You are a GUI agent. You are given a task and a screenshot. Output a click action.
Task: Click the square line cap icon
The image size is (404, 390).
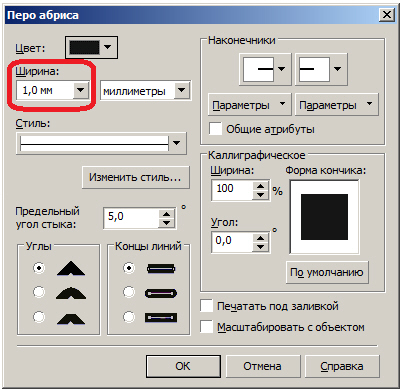(x=161, y=269)
